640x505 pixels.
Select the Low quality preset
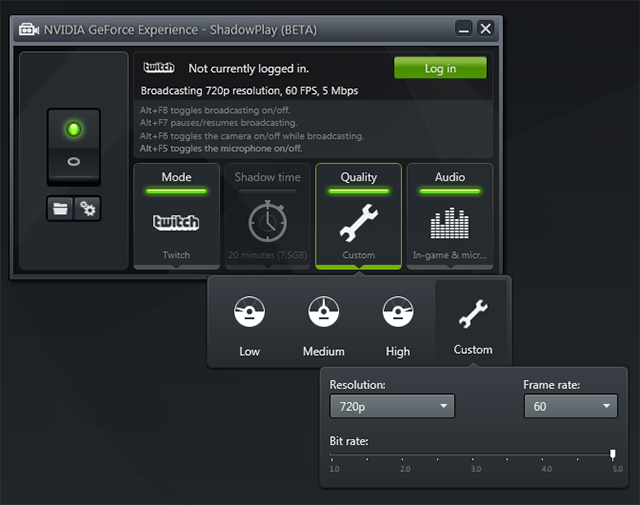coord(249,326)
